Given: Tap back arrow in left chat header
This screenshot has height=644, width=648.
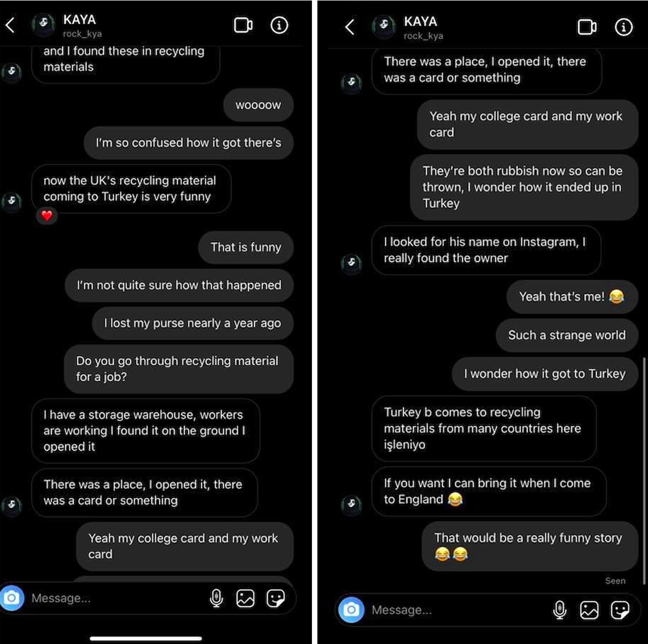Looking at the screenshot, I should click(x=10, y=25).
